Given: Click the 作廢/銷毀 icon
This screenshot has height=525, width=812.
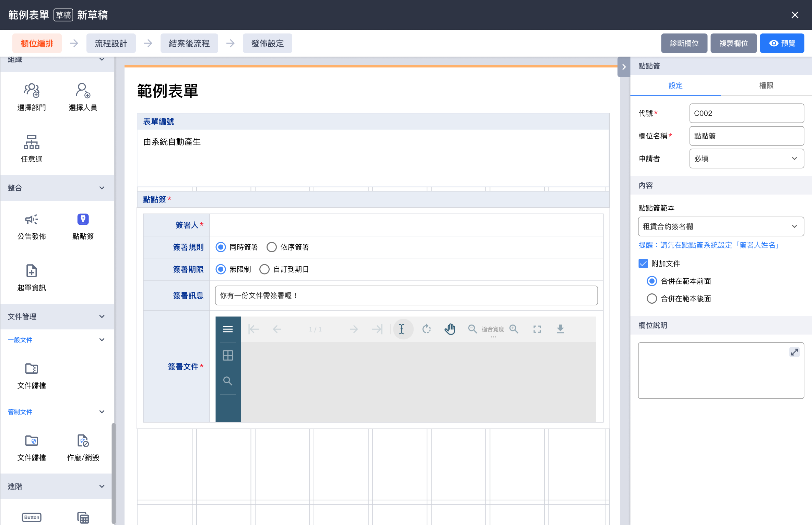Looking at the screenshot, I should tap(83, 441).
